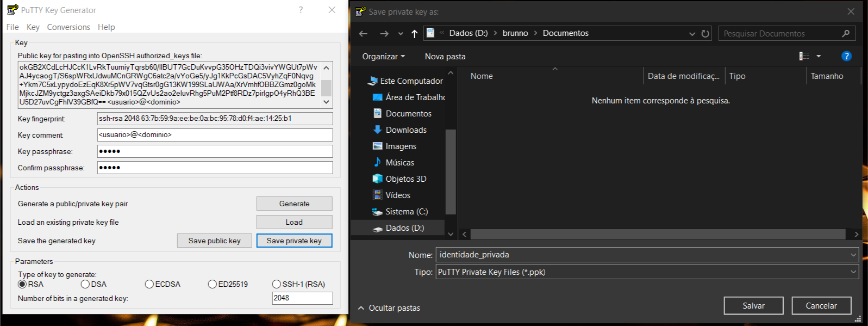The height and width of the screenshot is (326, 868).
Task: Click the file list horizontal scrollbar
Action: point(658,234)
